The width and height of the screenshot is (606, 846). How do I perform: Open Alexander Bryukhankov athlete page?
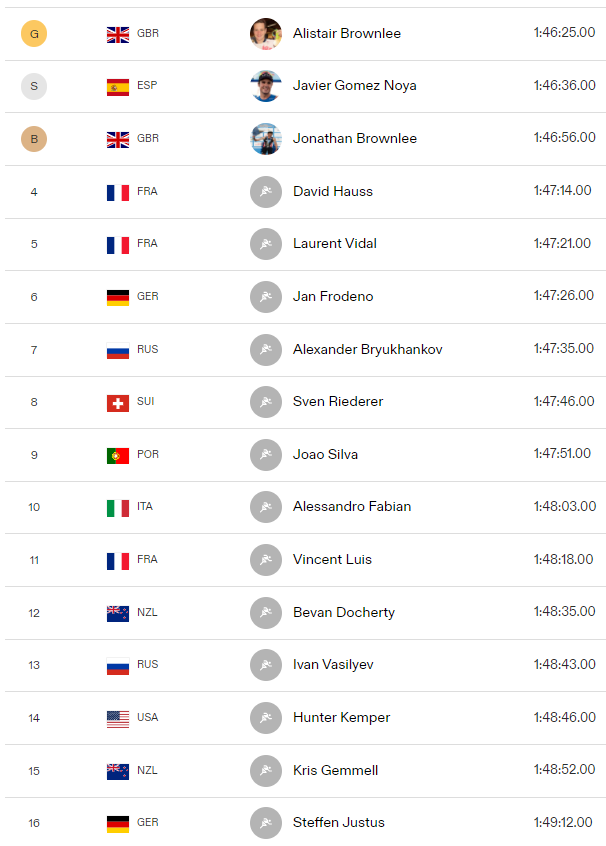(x=367, y=349)
